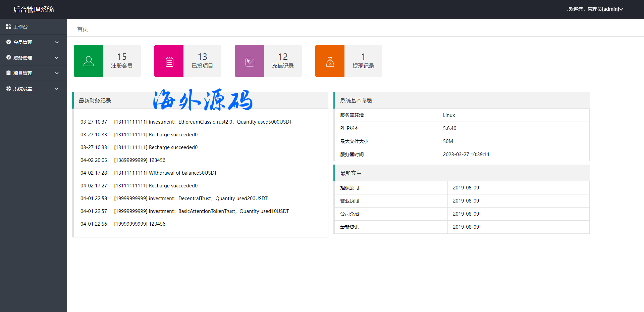Open 工作台 in the sidebar
644x312 pixels.
coord(20,27)
